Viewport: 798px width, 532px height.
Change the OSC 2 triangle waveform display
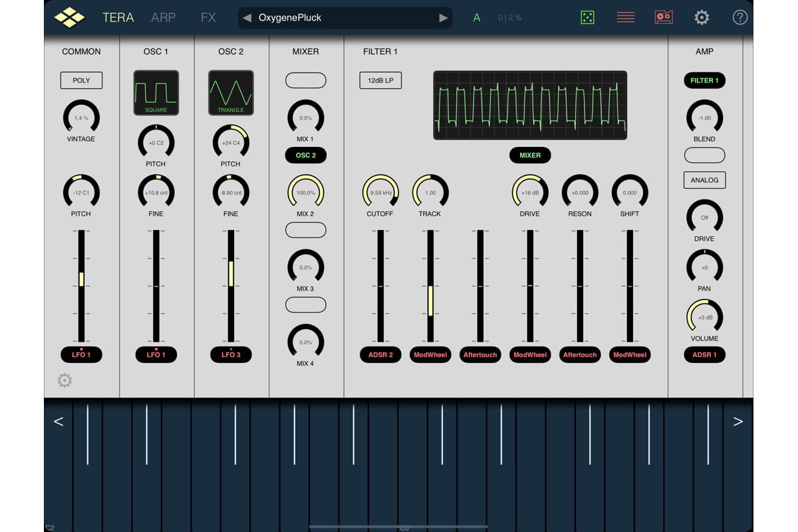[x=231, y=92]
